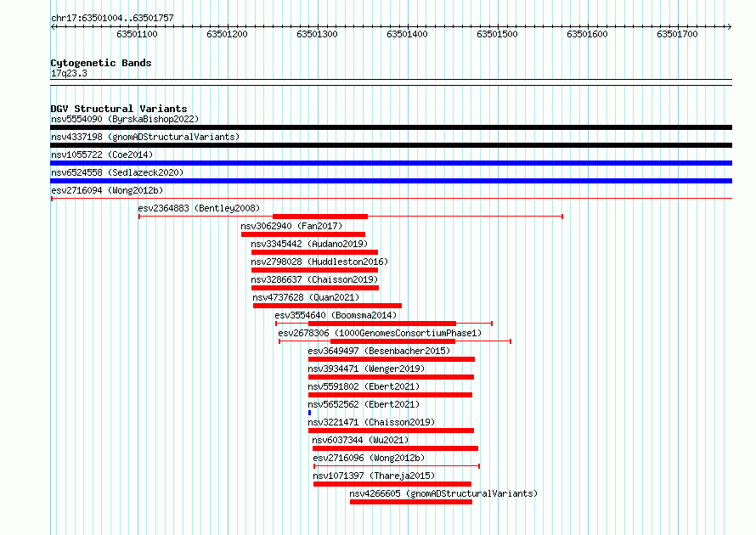Image resolution: width=756 pixels, height=535 pixels.
Task: Click the nsv4337198 (gnomADStructuralVariants) label
Action: coord(145,137)
